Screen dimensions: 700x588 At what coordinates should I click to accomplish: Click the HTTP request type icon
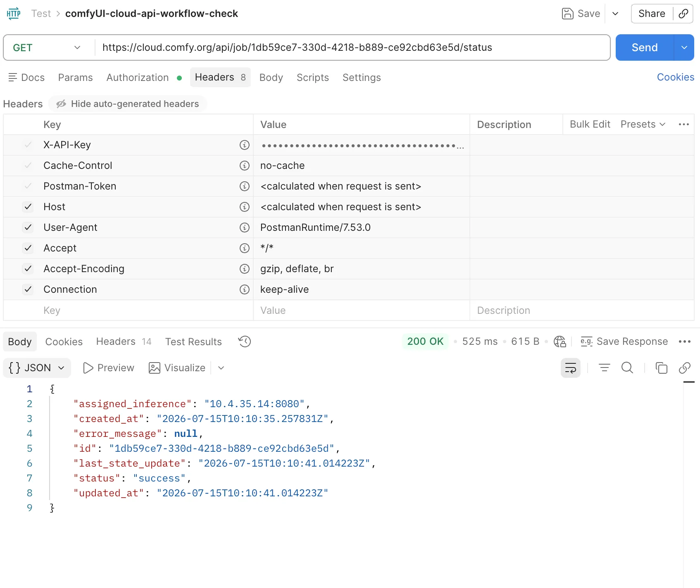click(x=14, y=14)
